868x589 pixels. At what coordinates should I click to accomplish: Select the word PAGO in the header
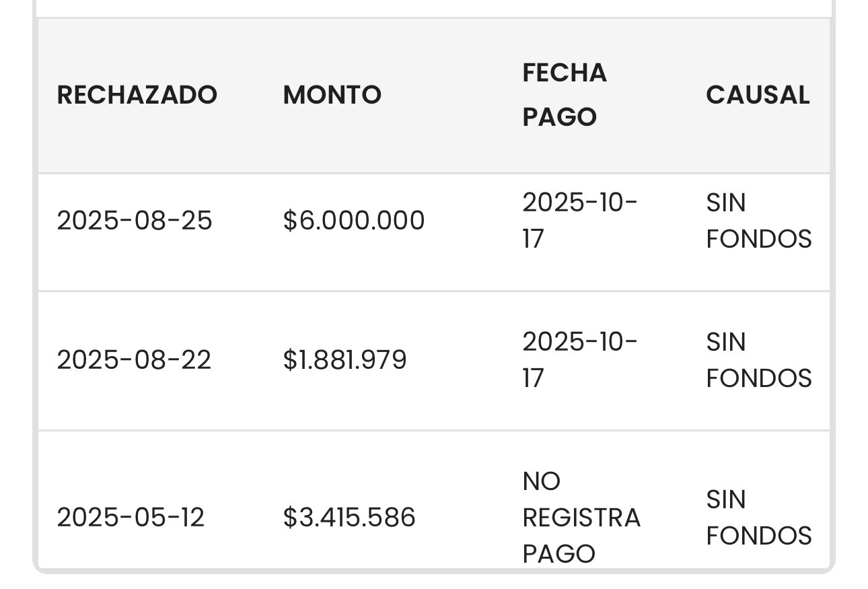point(560,117)
